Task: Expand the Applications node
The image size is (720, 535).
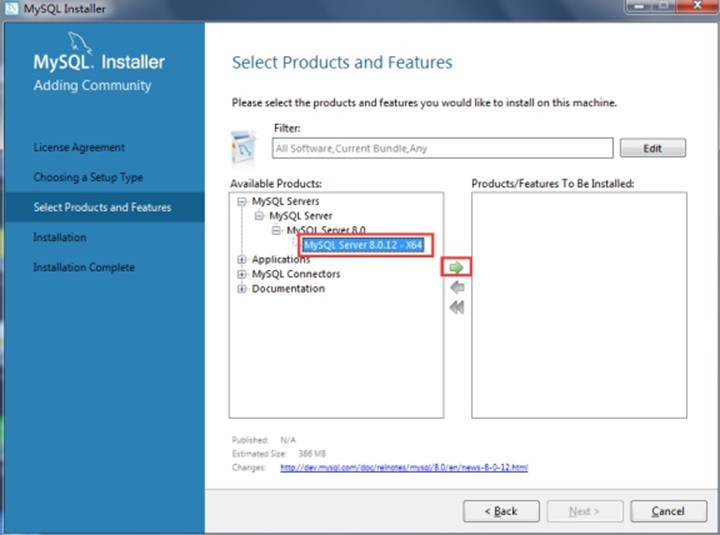Action: click(x=242, y=260)
